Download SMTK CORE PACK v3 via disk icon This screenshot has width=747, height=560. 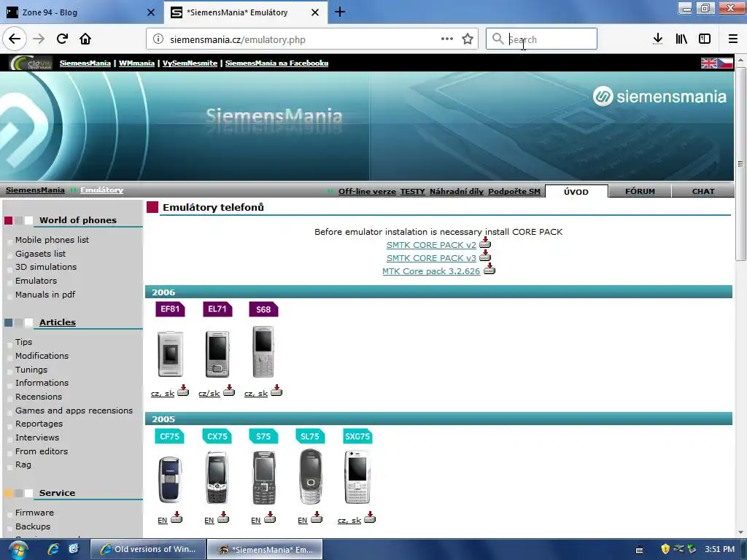[x=485, y=256]
